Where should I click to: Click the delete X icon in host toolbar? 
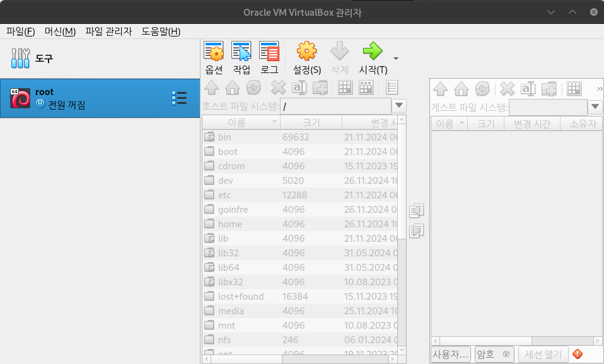[279, 88]
